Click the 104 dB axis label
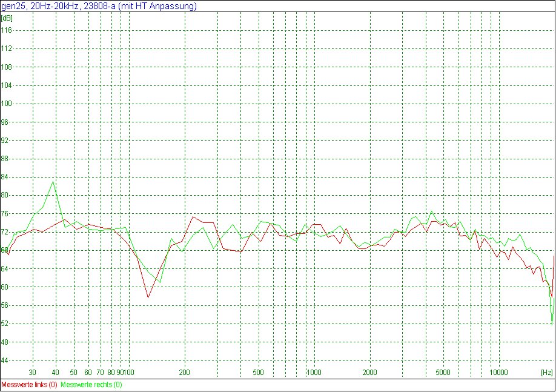The image size is (556, 392). click(x=7, y=85)
